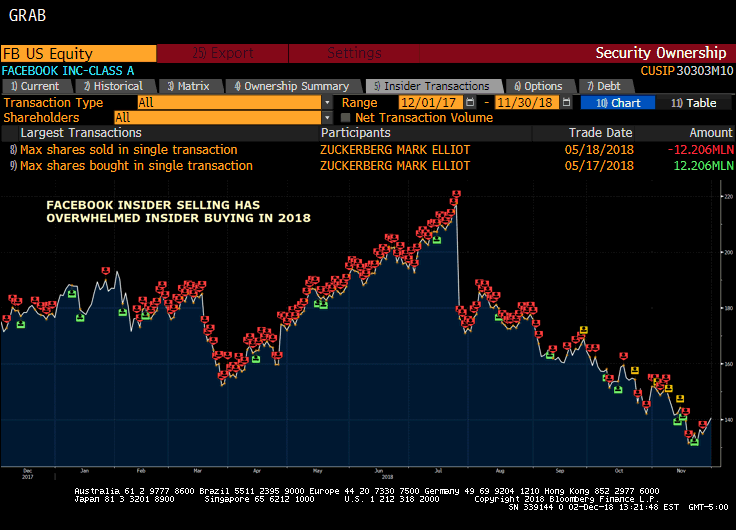Switch to Chart view button
The width and height of the screenshot is (736, 530).
point(618,103)
